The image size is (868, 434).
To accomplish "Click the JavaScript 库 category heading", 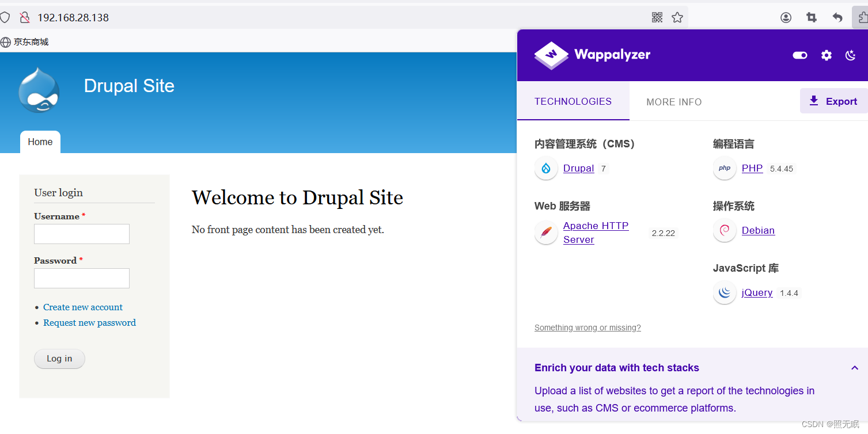I will [745, 268].
